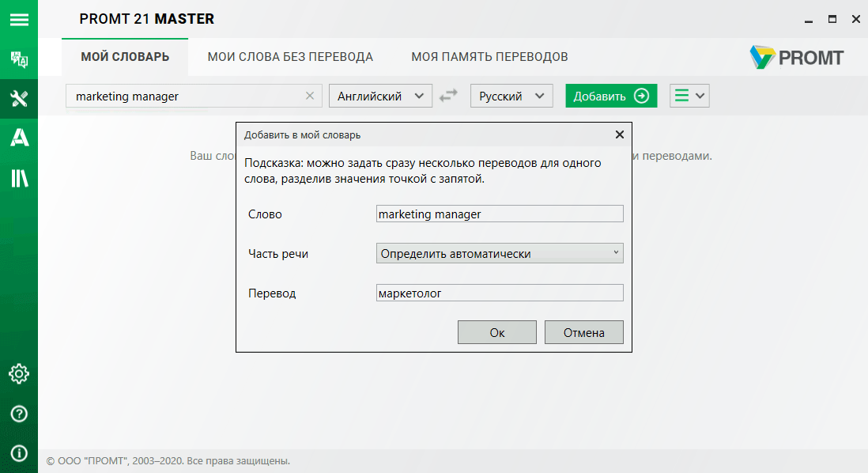Open the library books sidebar icon
Screen dimensions: 868x473
19,178
